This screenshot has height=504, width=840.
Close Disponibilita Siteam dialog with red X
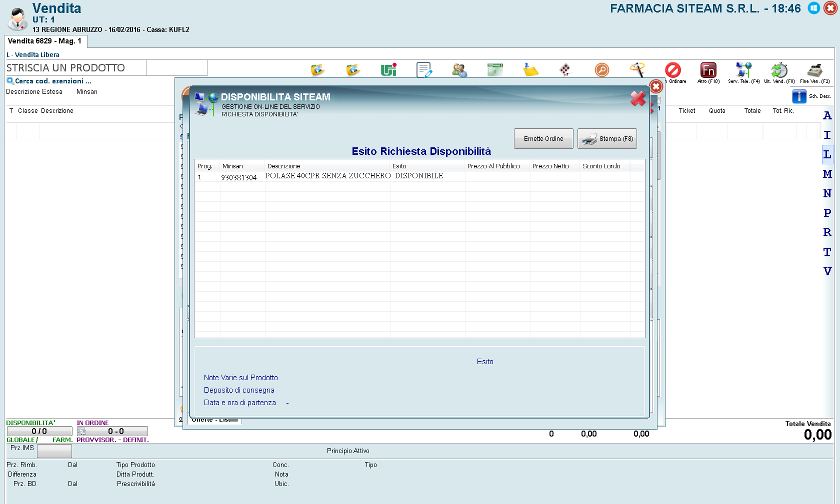click(x=638, y=98)
